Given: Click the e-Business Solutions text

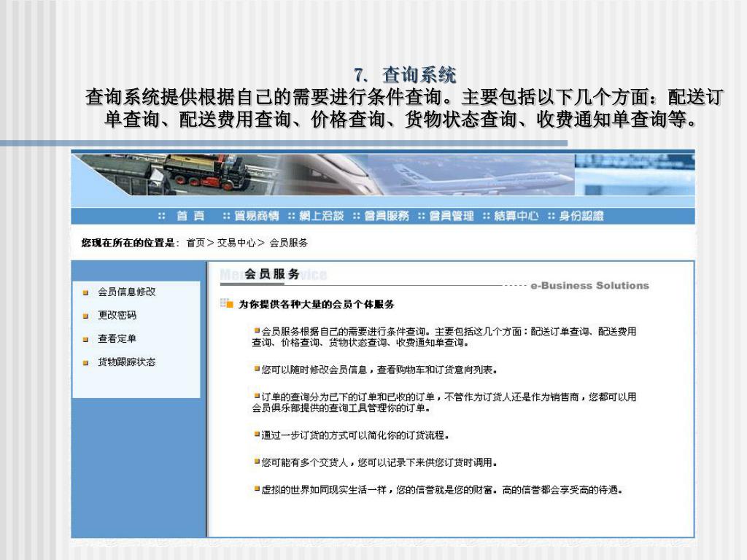Looking at the screenshot, I should pos(589,286).
